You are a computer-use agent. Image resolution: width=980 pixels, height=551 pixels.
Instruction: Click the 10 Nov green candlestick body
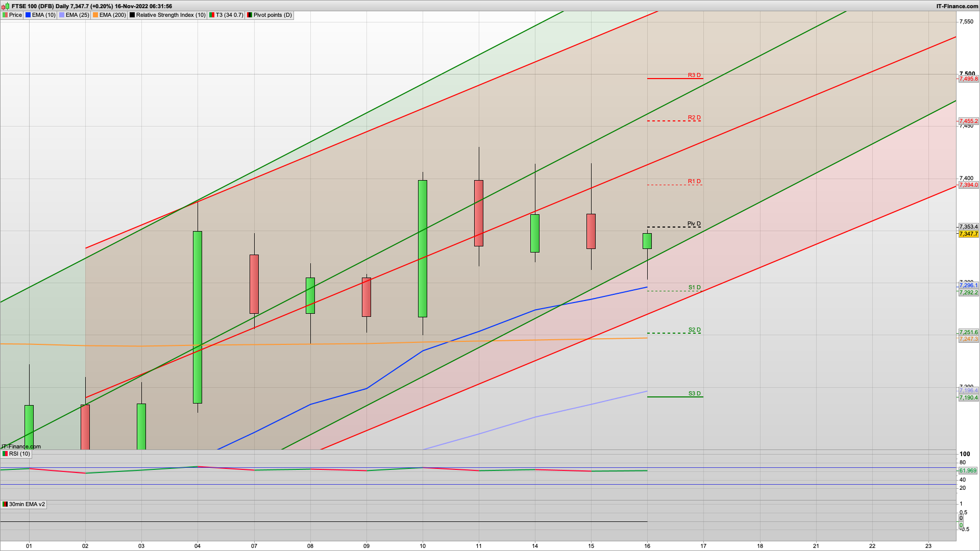[423, 248]
